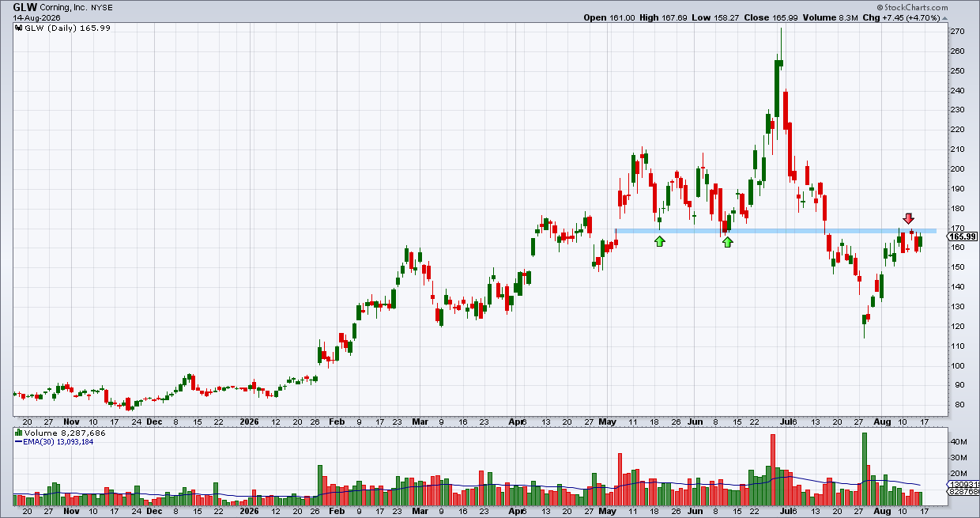Click the blue horizontal support band near 169
The height and width of the screenshot is (518, 980).
[x=775, y=231]
